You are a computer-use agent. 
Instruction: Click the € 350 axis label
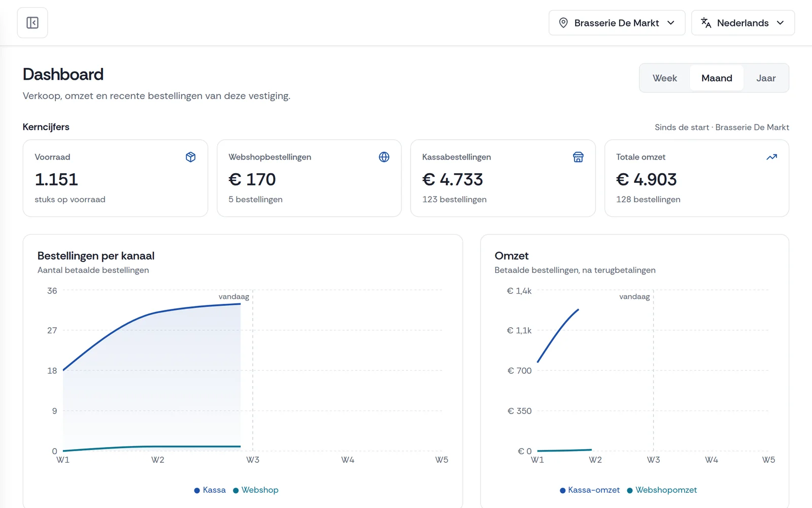click(520, 411)
